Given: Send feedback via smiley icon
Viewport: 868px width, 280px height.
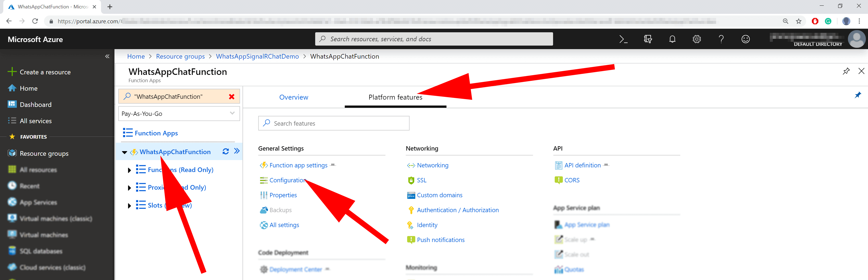Looking at the screenshot, I should pyautogui.click(x=745, y=39).
